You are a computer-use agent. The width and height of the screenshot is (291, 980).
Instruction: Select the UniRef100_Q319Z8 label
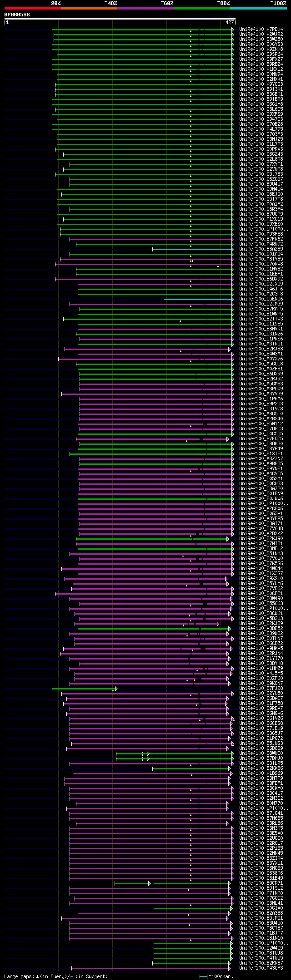pos(261,409)
